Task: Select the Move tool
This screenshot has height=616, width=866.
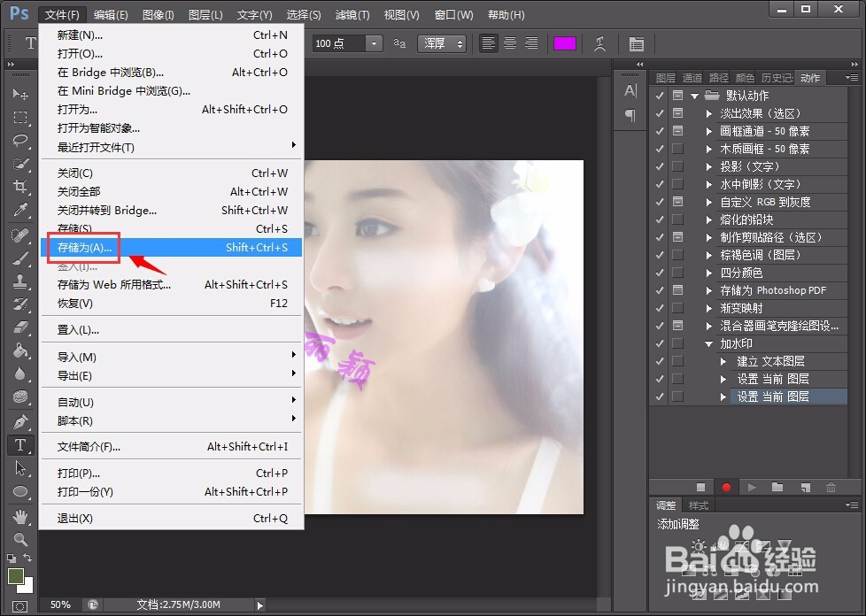Action: pyautogui.click(x=20, y=95)
